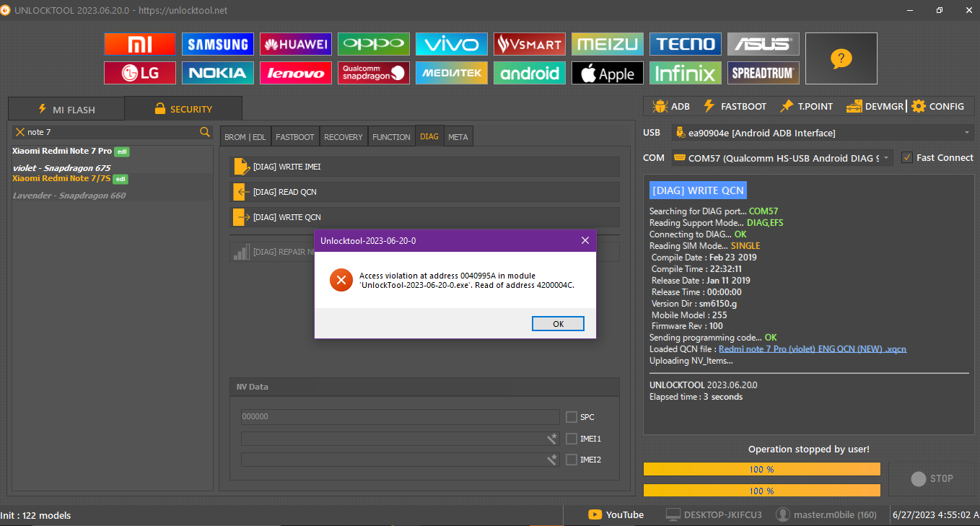This screenshot has height=526, width=980.
Task: Choose the Apple brand logo
Action: (607, 73)
